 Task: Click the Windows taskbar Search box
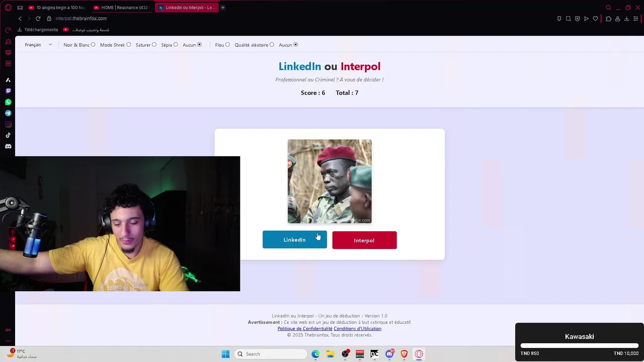click(271, 354)
